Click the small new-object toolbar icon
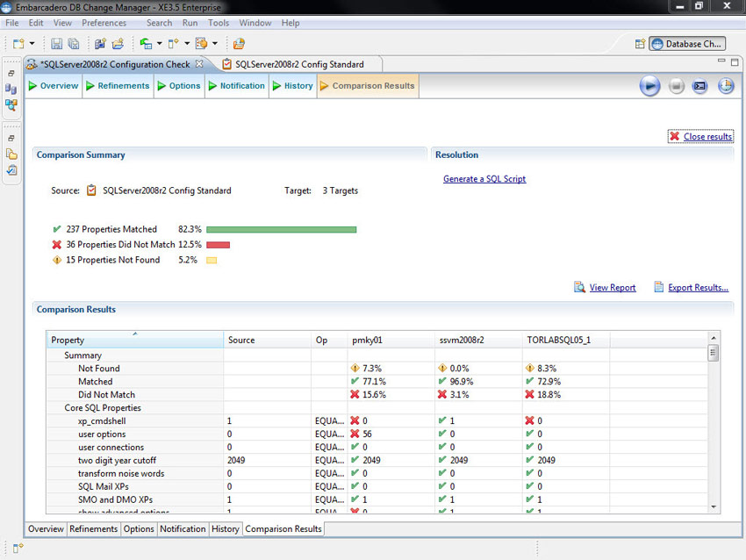This screenshot has width=746, height=560. coord(173,44)
